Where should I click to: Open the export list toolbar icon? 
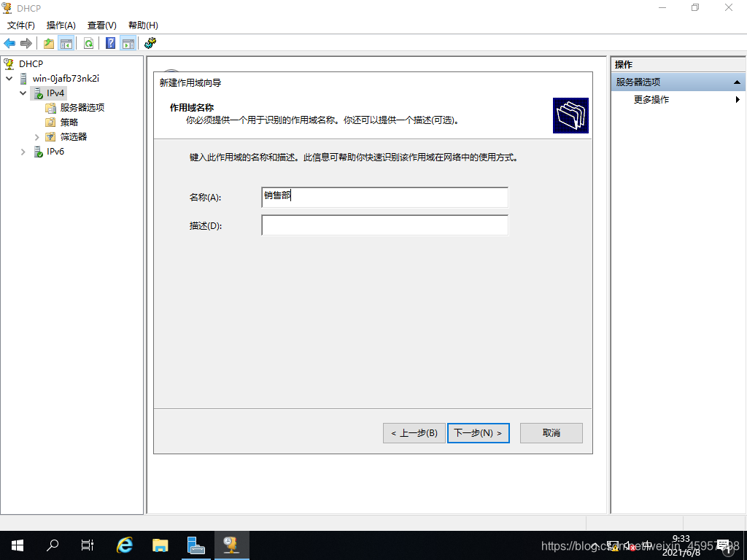[x=47, y=43]
